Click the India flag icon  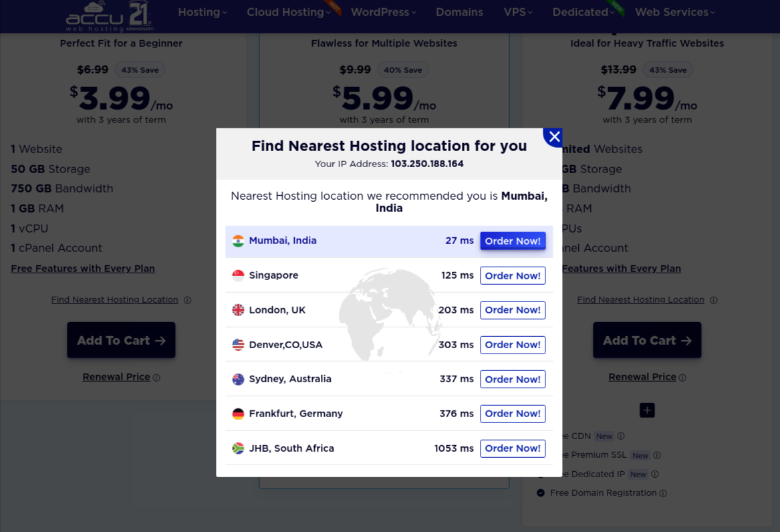[238, 241]
